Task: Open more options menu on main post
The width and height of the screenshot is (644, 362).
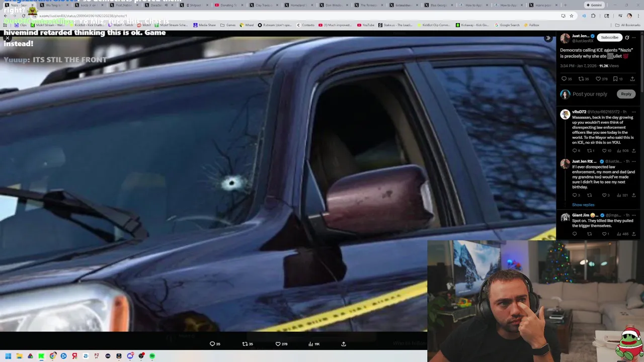Action: 635,37
